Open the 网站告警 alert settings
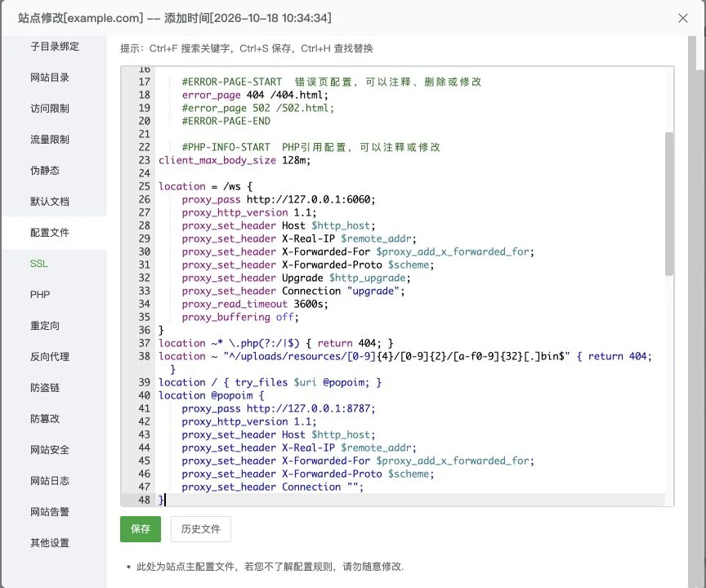The width and height of the screenshot is (706, 588). 50,512
